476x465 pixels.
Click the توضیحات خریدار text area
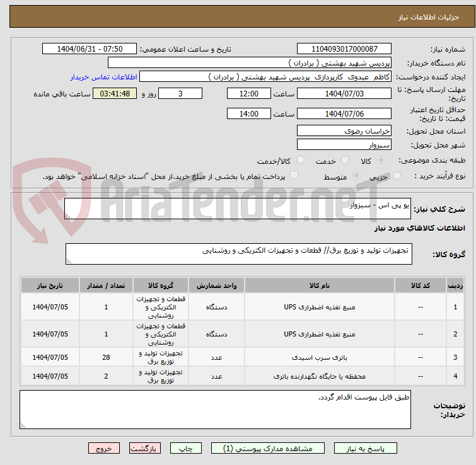[215, 410]
